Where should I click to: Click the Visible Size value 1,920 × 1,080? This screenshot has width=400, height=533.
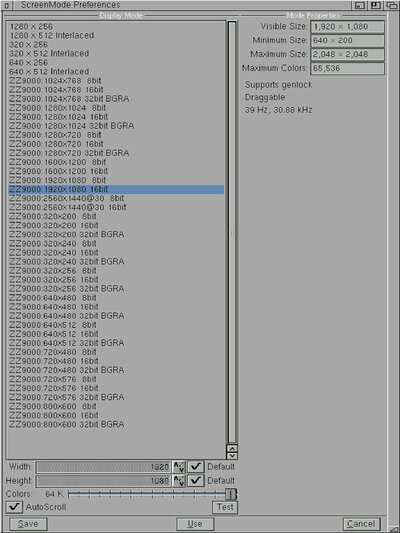click(x=347, y=27)
